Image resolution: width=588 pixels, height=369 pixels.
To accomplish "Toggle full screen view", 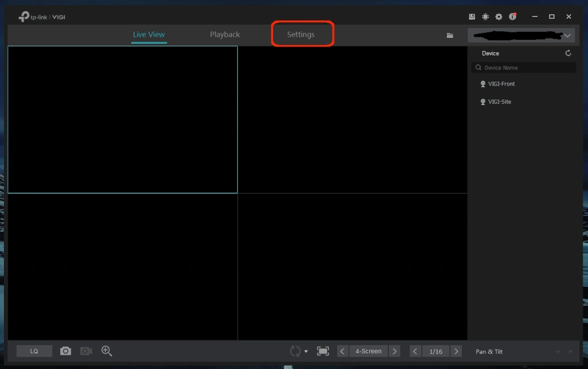I will (x=323, y=351).
